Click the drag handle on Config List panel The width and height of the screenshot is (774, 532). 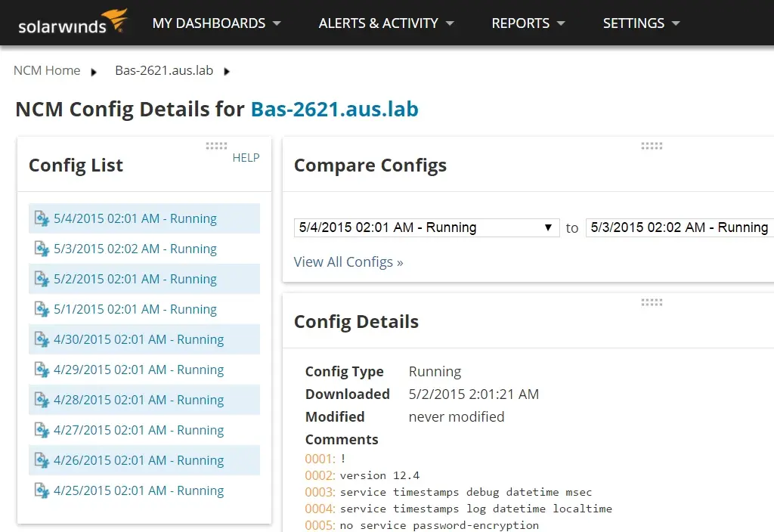point(215,146)
